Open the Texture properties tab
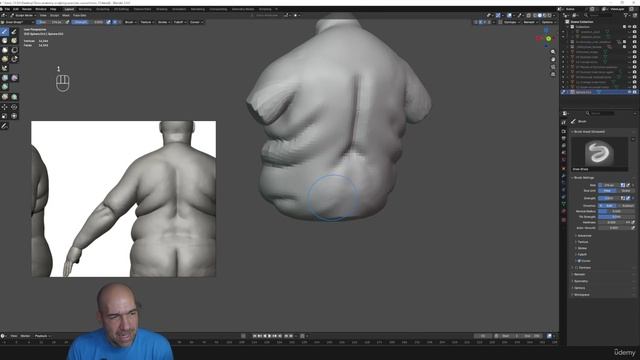 564,220
